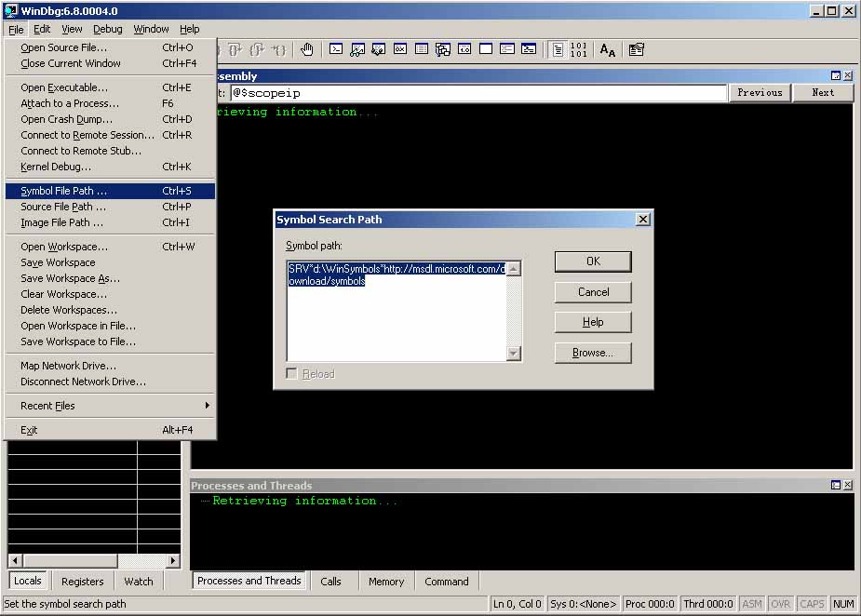Click the Step Over toolbar icon
Image resolution: width=861 pixels, height=616 pixels.
(x=235, y=50)
